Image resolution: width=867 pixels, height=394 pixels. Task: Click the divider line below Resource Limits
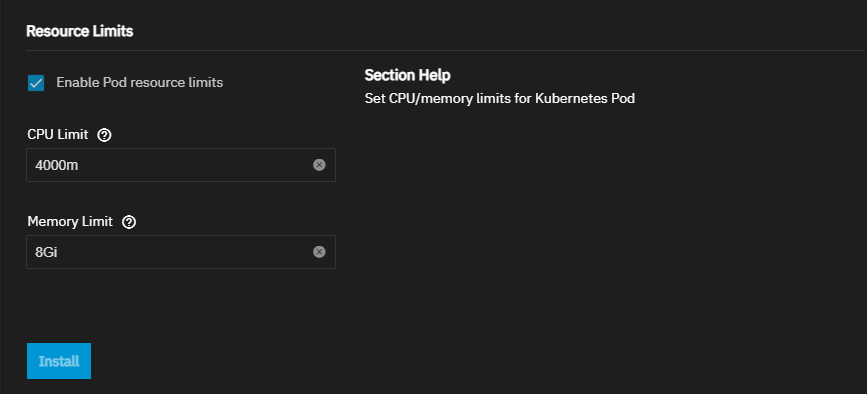445,50
